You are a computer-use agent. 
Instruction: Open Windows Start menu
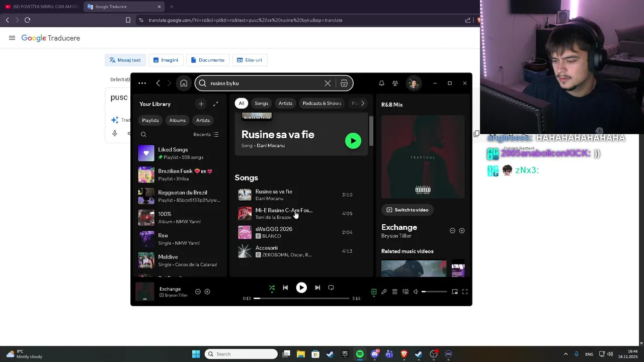(196, 354)
